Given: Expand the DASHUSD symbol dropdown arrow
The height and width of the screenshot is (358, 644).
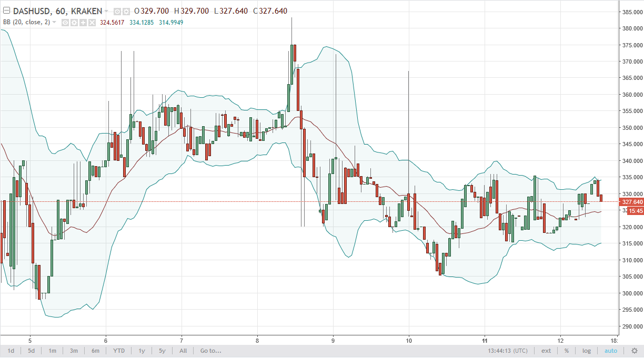Looking at the screenshot, I should coord(107,11).
